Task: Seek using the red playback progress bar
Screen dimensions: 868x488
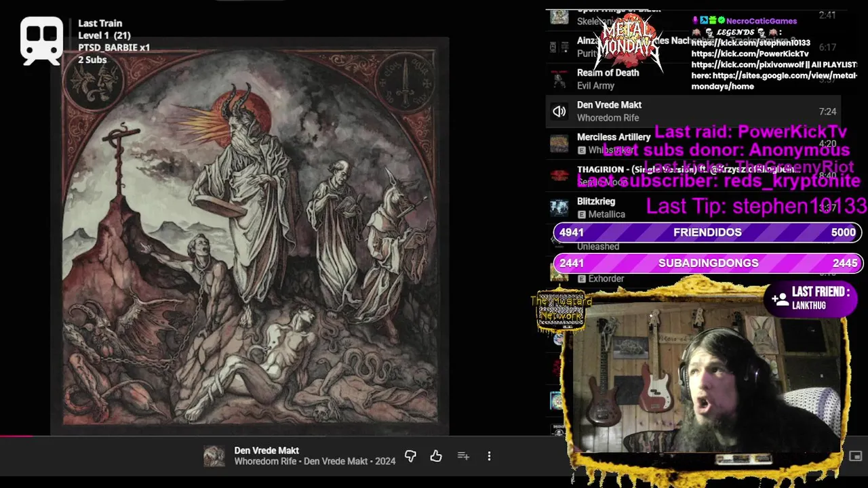Action: (16, 436)
